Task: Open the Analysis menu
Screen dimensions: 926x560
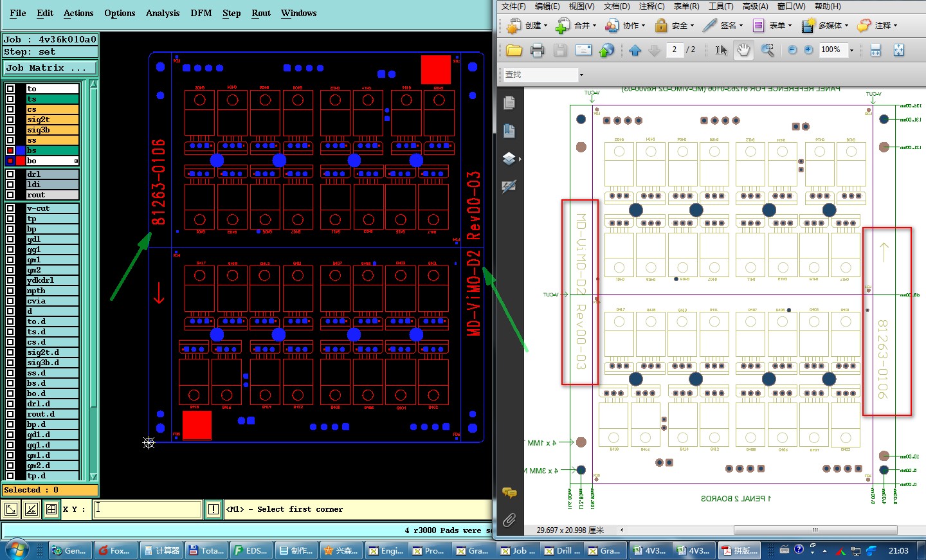Action: (163, 13)
